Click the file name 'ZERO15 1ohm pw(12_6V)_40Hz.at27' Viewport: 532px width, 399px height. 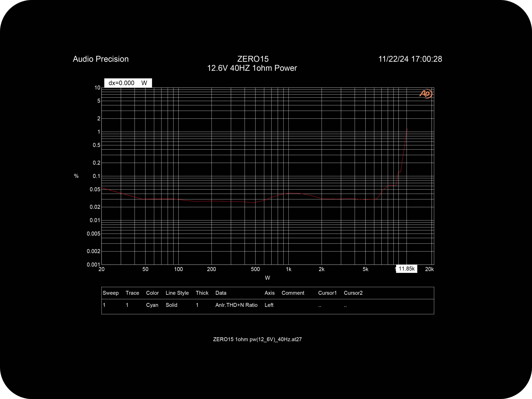click(x=257, y=339)
